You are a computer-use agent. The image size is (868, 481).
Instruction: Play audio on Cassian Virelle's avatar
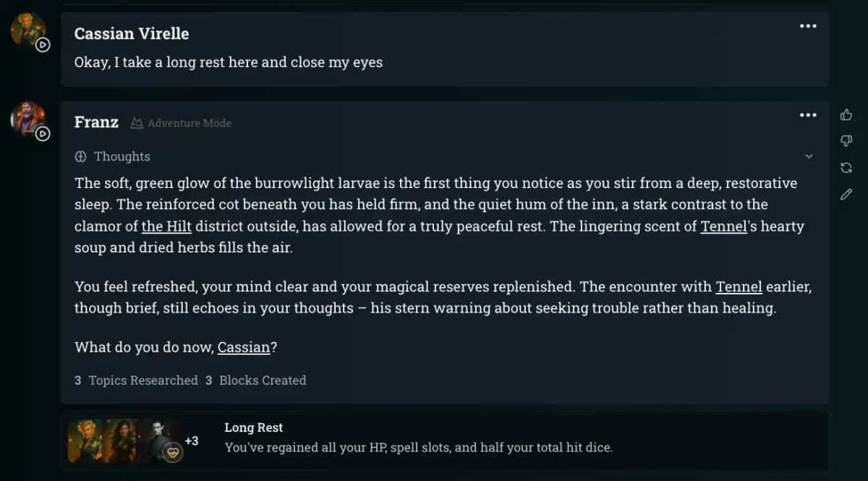point(43,45)
